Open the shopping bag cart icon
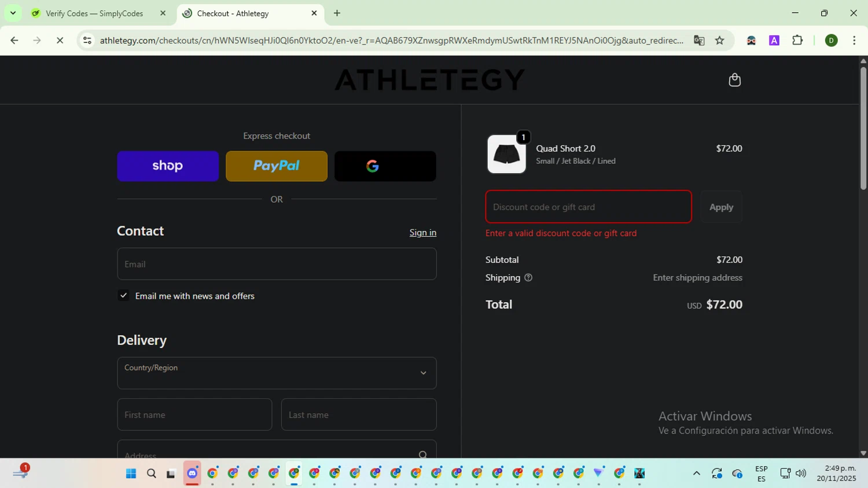 pos(734,80)
